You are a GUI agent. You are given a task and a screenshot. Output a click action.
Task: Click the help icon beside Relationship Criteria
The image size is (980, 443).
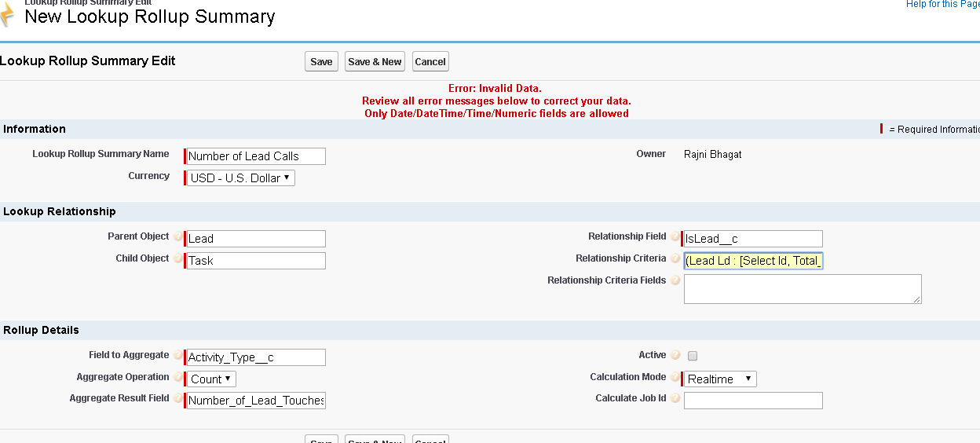point(675,258)
